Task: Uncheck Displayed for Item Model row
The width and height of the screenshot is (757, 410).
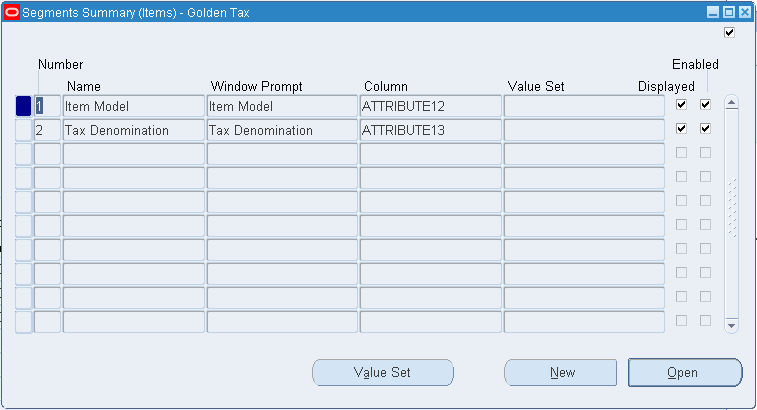Action: 681,104
